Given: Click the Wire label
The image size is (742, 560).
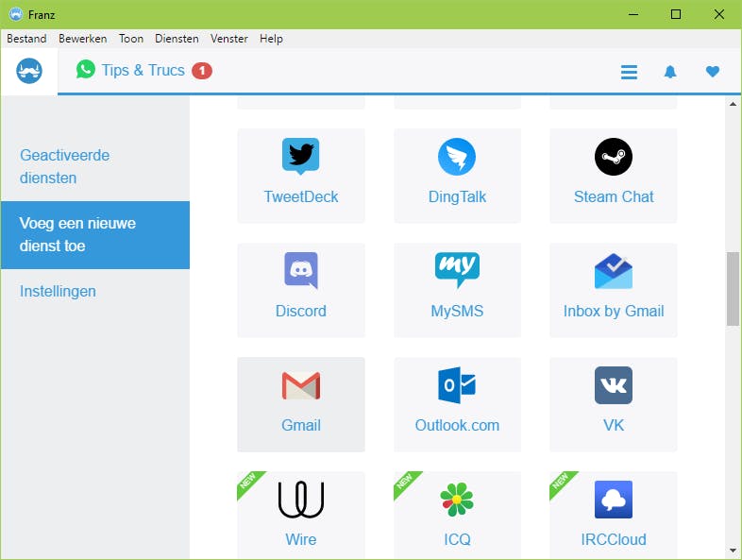Looking at the screenshot, I should click(301, 539).
